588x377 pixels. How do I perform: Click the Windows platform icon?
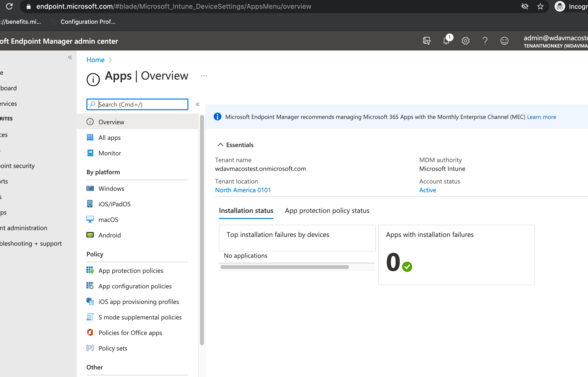[90, 188]
